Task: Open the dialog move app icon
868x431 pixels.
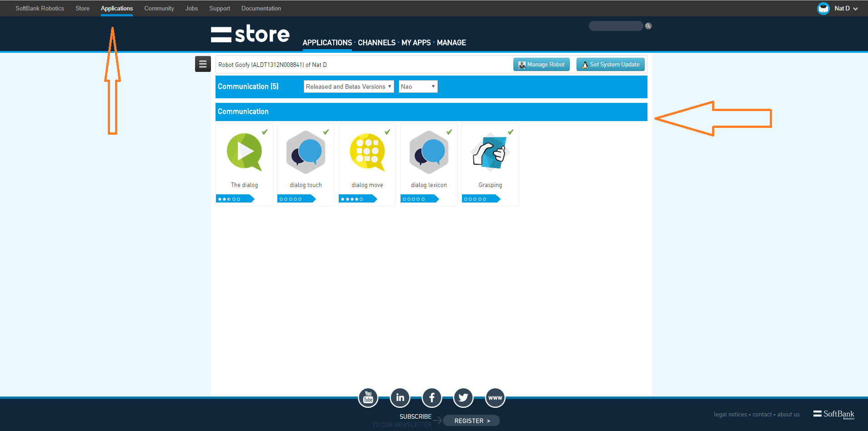Action: pyautogui.click(x=367, y=152)
